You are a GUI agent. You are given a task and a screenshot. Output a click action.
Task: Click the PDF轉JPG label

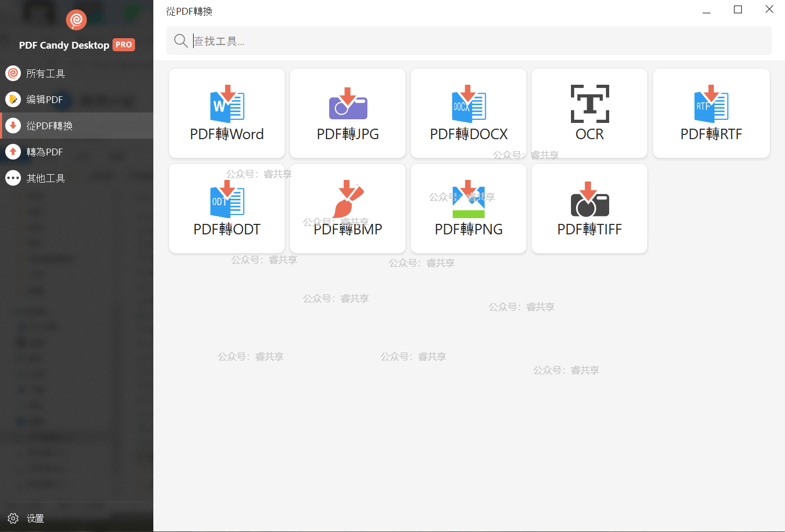(348, 134)
